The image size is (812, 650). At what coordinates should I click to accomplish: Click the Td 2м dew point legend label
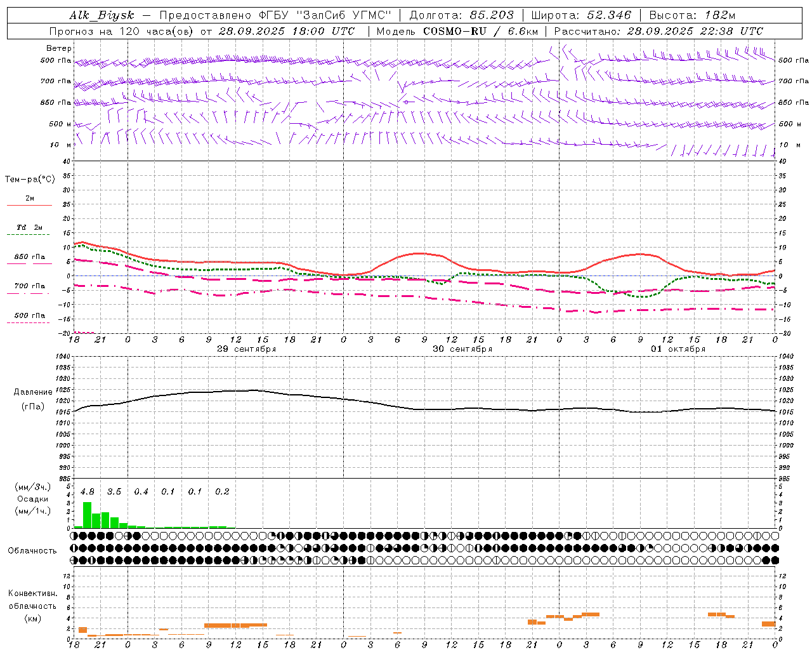[30, 227]
